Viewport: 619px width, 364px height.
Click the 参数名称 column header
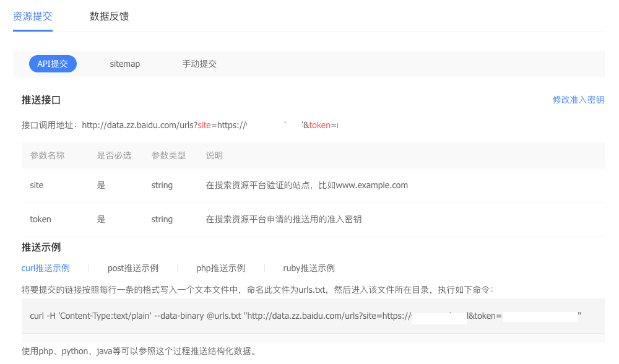click(47, 155)
